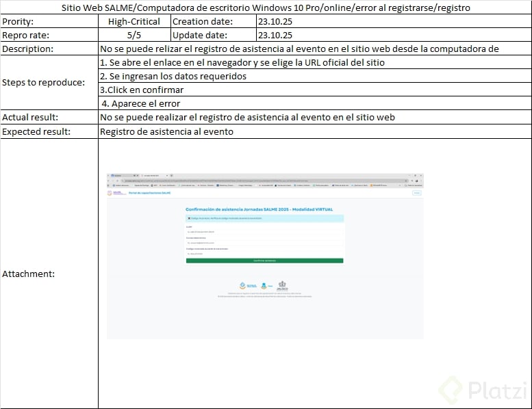
Task: Click the browser address bar in attached screenshot
Action: (264, 181)
